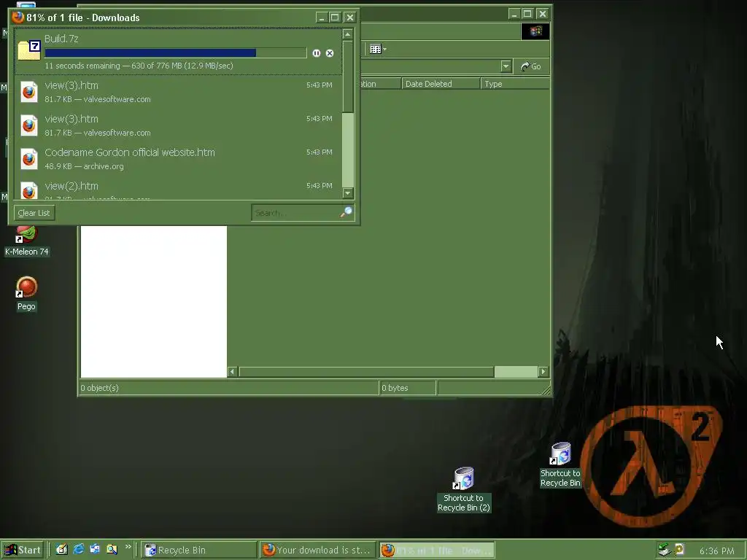Switch to 'Your download is st...' taskbar button

(x=318, y=550)
